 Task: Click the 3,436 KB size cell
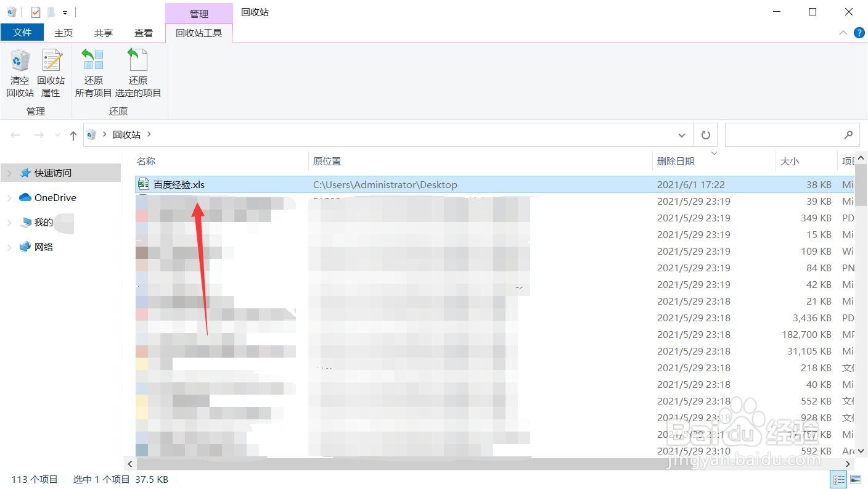[813, 318]
